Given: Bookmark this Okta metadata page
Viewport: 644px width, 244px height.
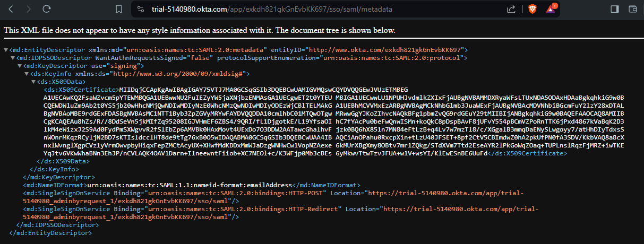Looking at the screenshot, I should click(119, 9).
